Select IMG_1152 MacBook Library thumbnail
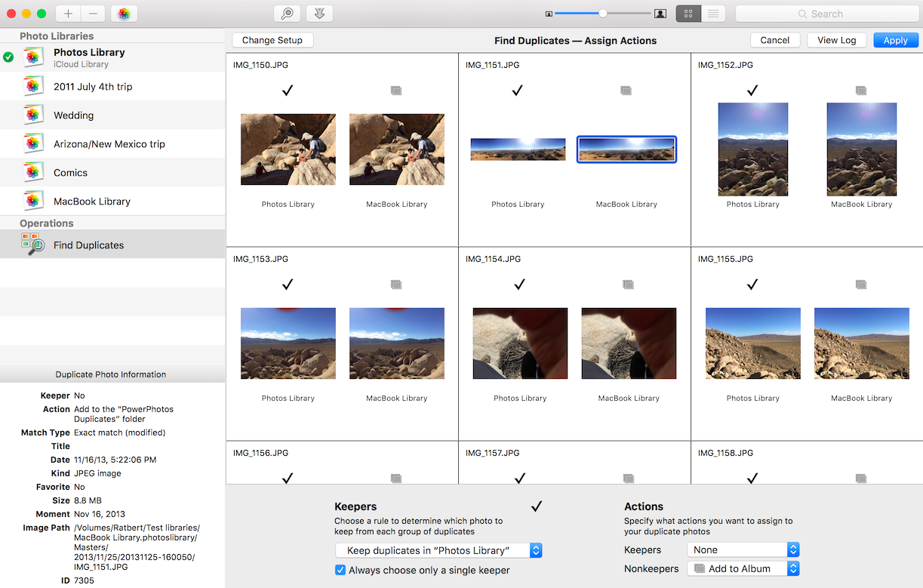The image size is (923, 588). point(862,149)
